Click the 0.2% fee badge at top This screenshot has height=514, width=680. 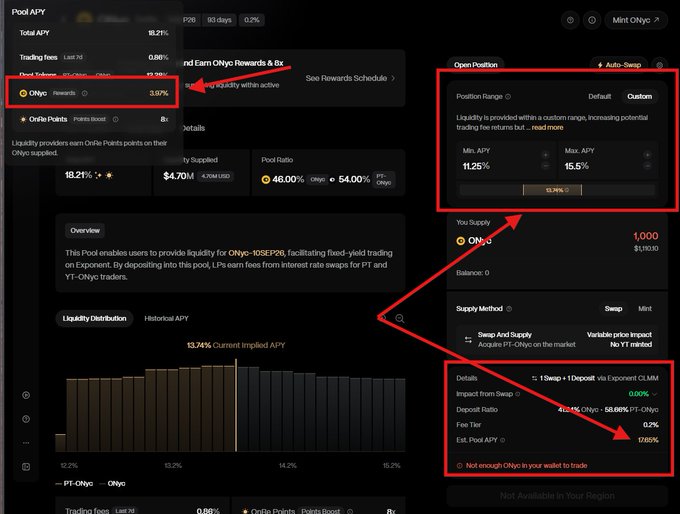(252, 20)
